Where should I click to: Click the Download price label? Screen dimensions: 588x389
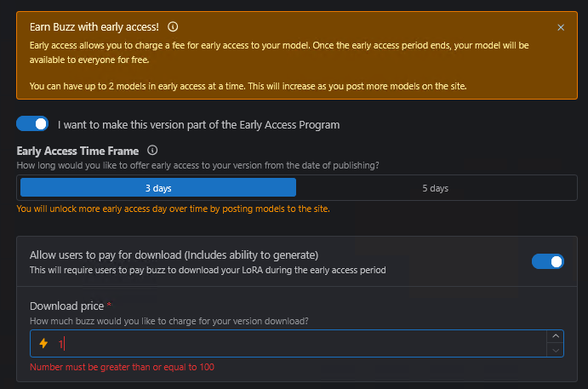66,306
